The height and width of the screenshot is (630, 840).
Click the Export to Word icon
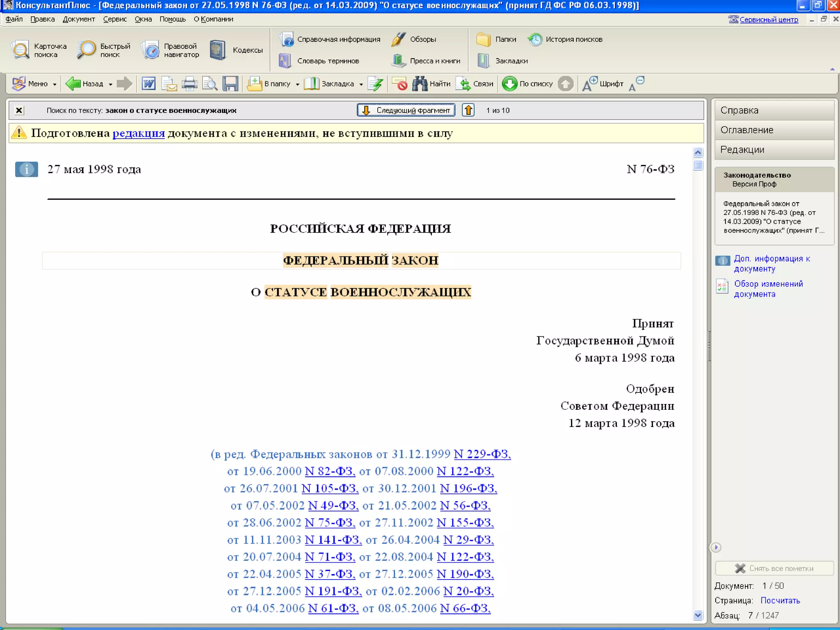[x=148, y=84]
